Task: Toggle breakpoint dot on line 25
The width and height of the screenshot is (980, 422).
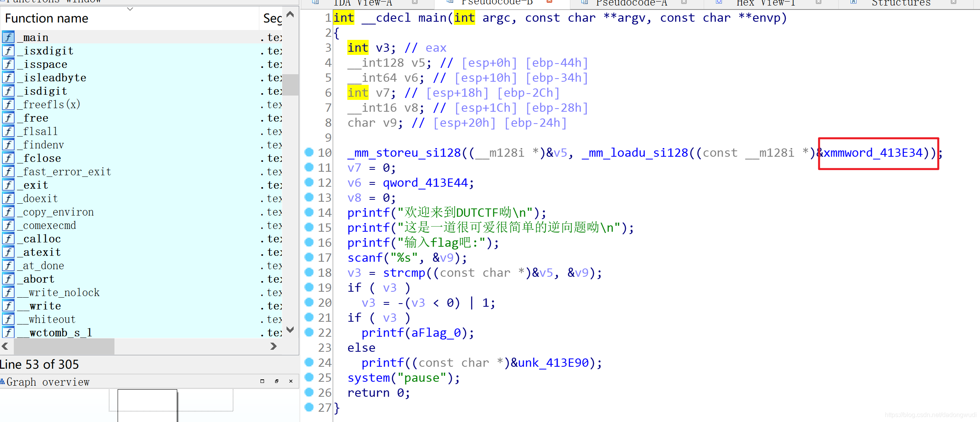Action: (x=309, y=377)
